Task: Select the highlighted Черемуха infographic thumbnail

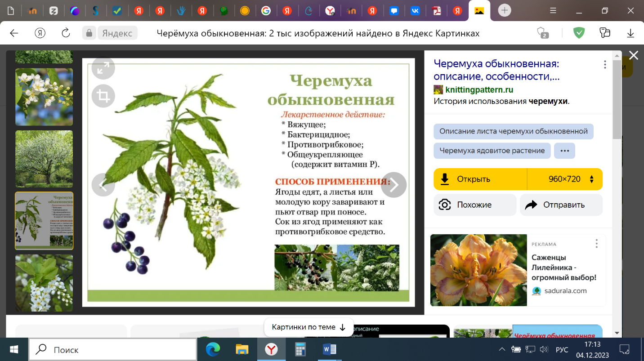Action: tap(44, 221)
